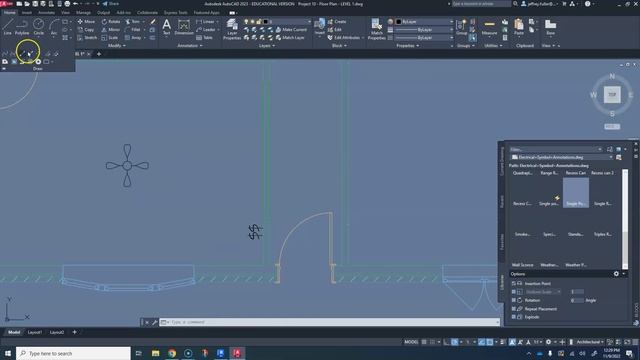Click Edit Attributes
This screenshot has height=360, width=640.
click(x=344, y=38)
